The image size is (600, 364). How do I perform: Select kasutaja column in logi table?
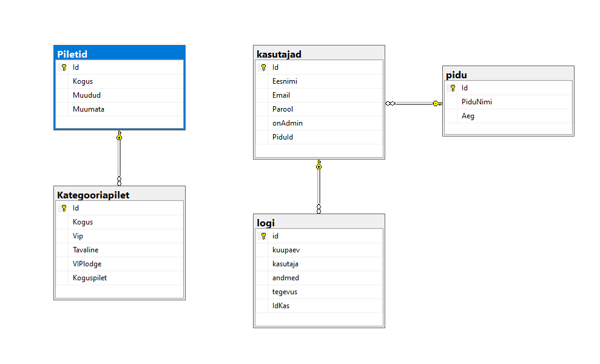(x=319, y=264)
